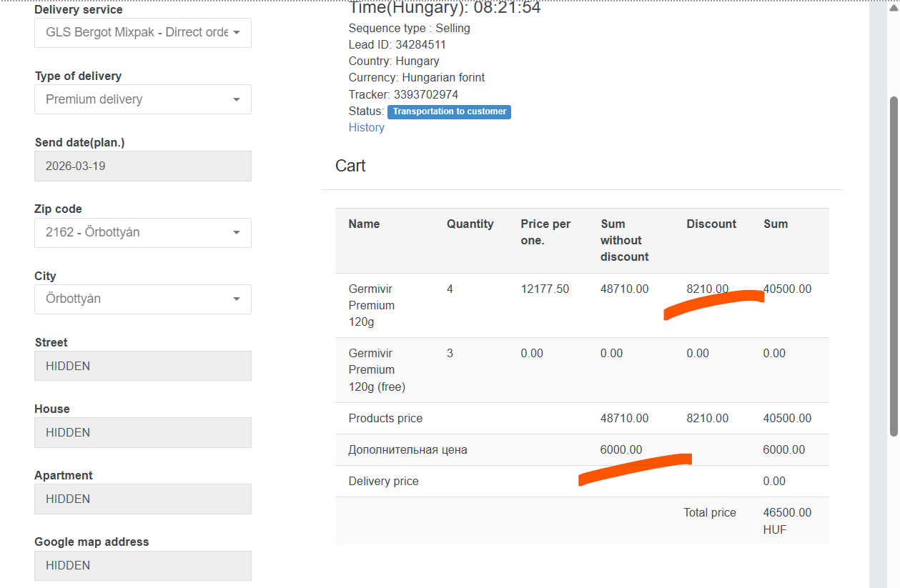Select the Tracker: 3393702974 text
The image size is (900, 588).
click(403, 94)
